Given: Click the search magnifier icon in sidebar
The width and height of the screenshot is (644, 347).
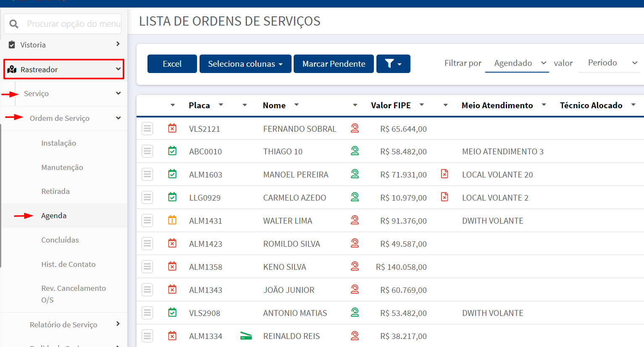Looking at the screenshot, I should [x=14, y=24].
